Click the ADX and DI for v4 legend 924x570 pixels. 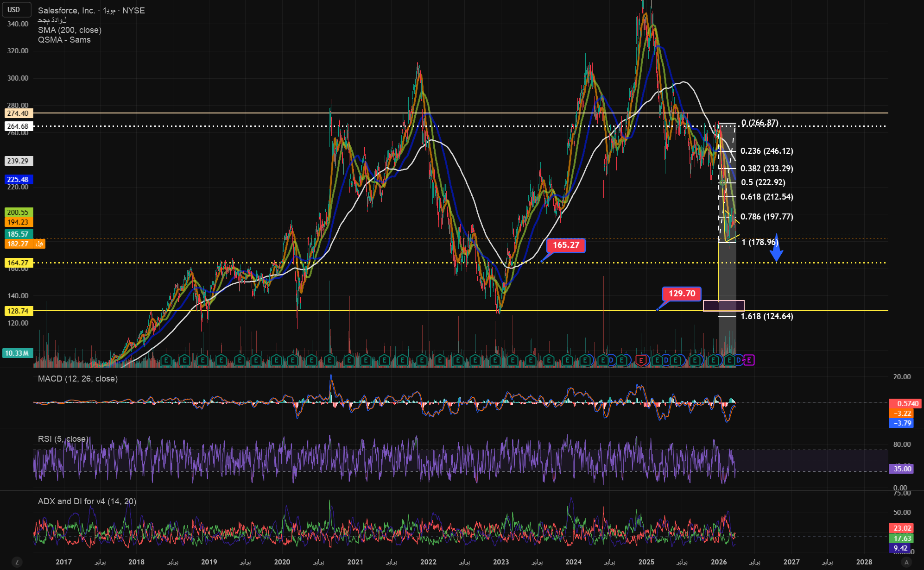[x=87, y=501]
